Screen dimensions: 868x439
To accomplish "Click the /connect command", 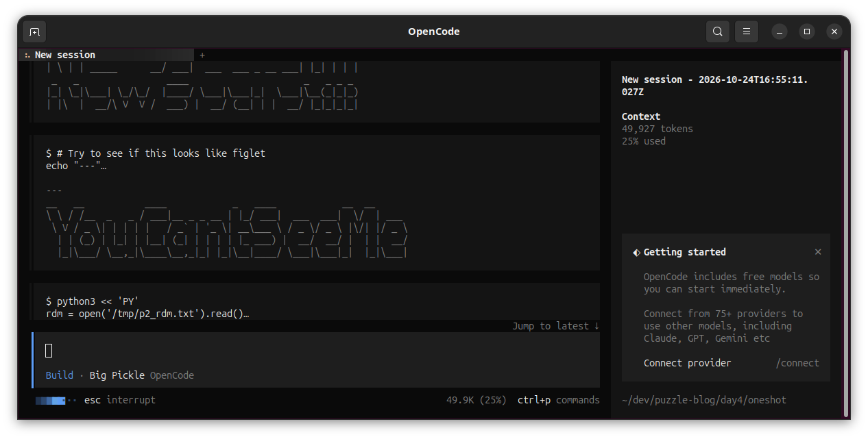I will pos(797,363).
